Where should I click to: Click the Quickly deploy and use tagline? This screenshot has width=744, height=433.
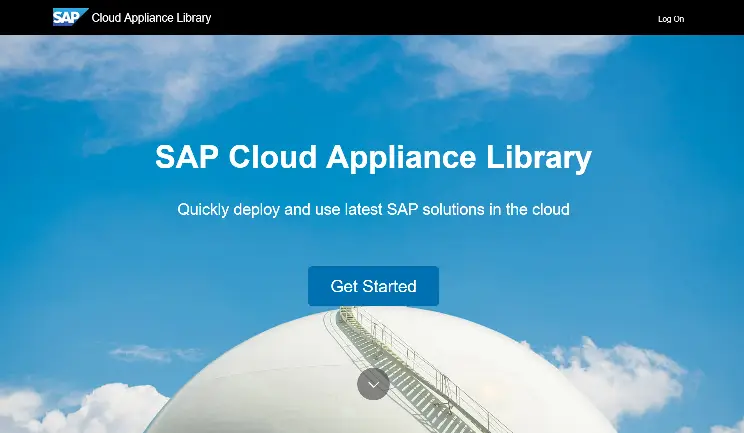373,210
